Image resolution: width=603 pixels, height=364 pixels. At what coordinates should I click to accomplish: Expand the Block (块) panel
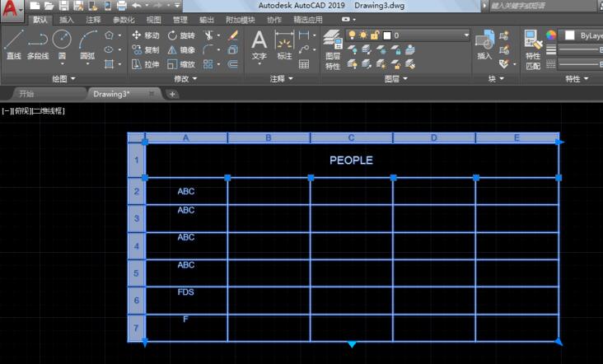(496, 79)
